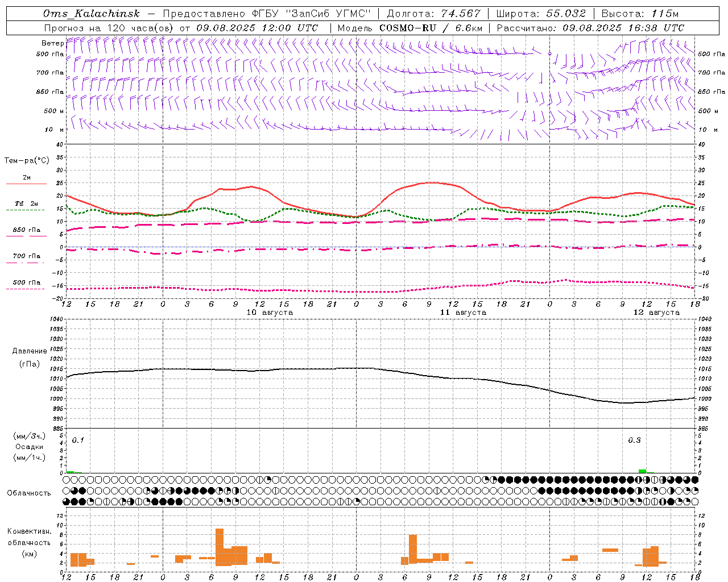Screen dimensions: 728x582
Task: Click the 850 гПа temperature legend entry
Action: pyautogui.click(x=27, y=230)
